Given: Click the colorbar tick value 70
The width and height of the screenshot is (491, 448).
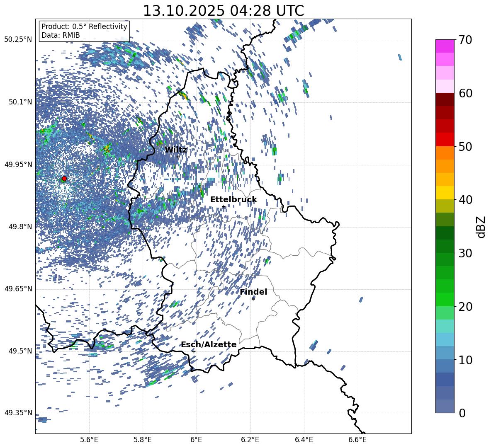Looking at the screenshot, I should (x=466, y=40).
